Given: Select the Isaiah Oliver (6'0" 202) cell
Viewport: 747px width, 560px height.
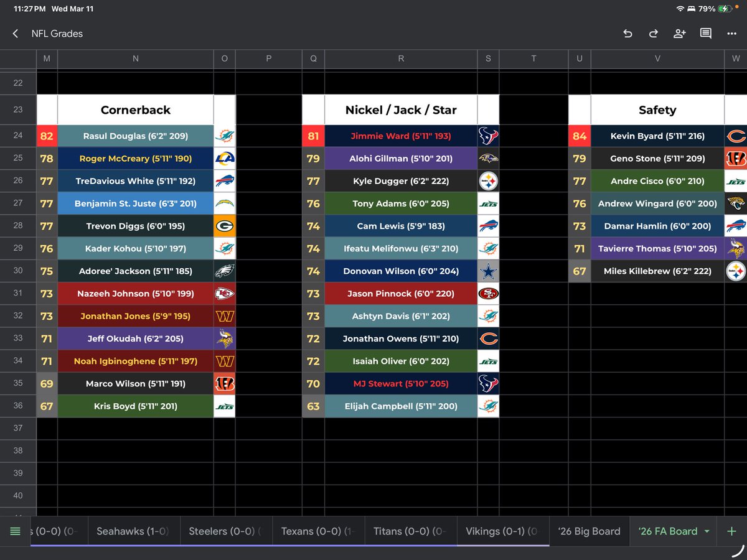Looking at the screenshot, I should click(x=401, y=361).
